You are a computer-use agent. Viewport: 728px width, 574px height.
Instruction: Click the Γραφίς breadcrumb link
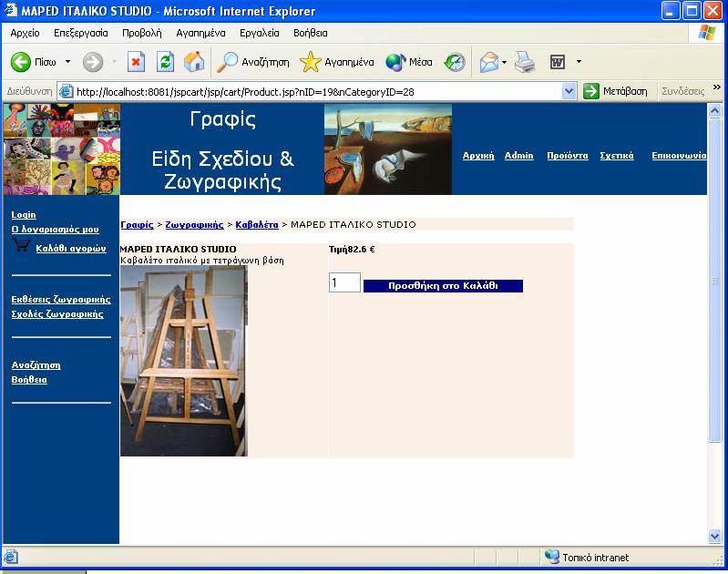pos(137,225)
